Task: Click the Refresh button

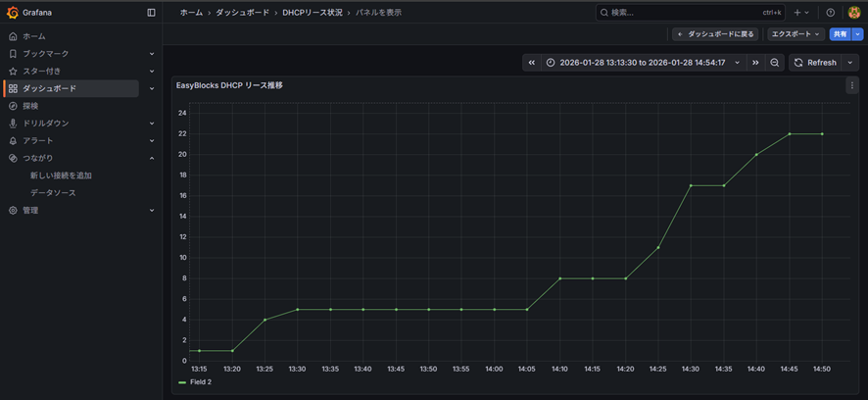Action: (x=815, y=63)
